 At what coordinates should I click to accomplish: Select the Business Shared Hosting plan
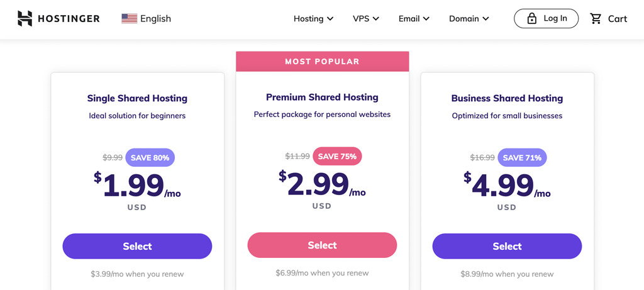(x=508, y=246)
